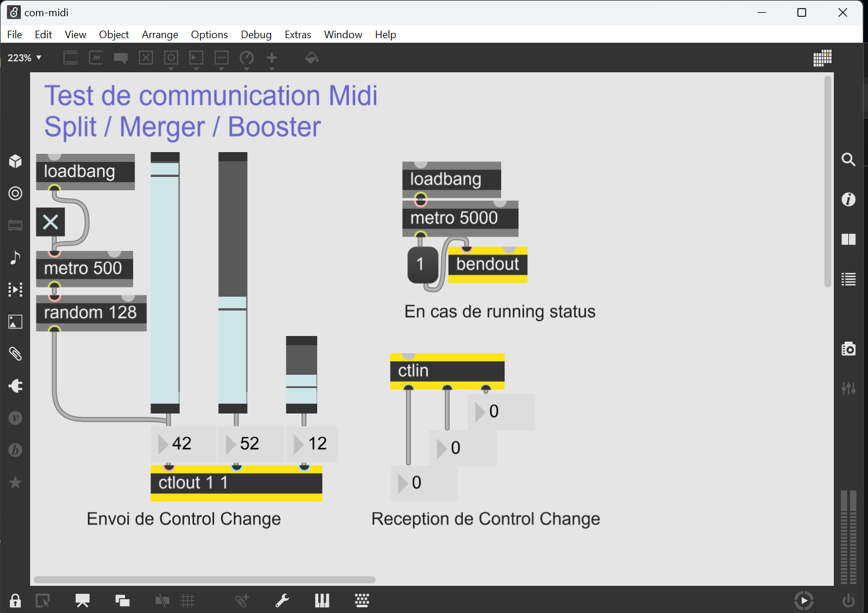Open the Audio notes sidebar icon
Viewport: 868px width, 613px height.
[x=16, y=257]
